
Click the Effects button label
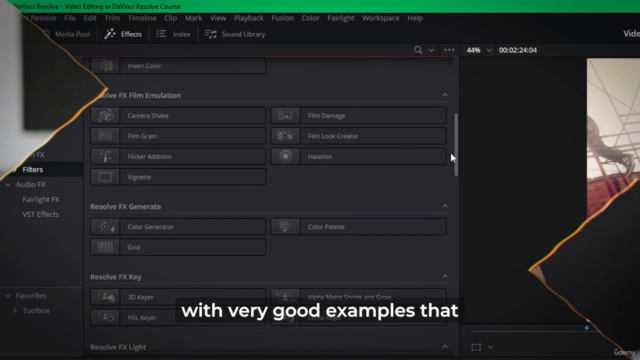coord(131,34)
